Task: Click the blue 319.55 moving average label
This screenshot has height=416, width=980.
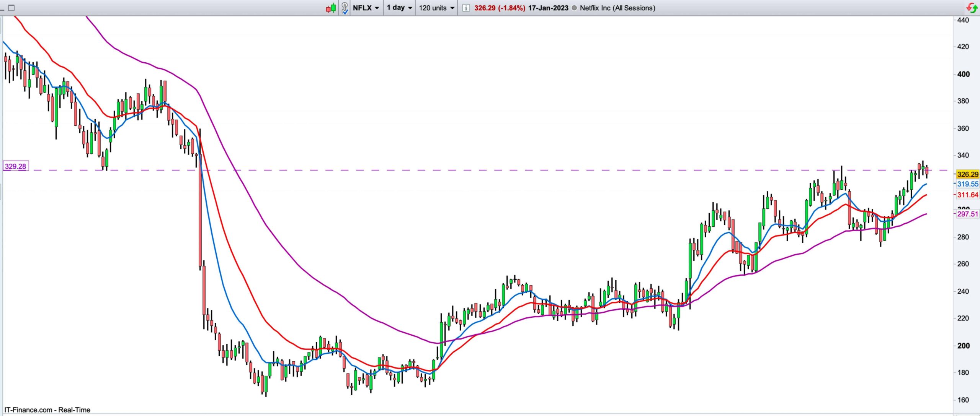Action: (967, 184)
